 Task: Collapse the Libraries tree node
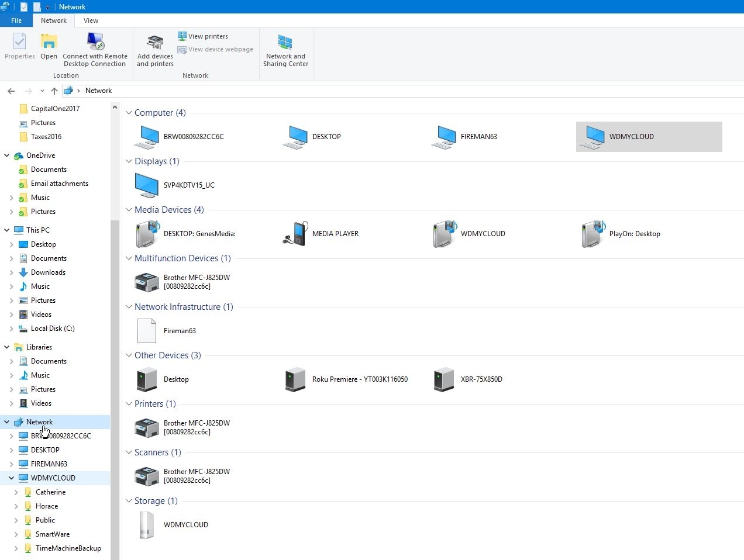(7, 347)
